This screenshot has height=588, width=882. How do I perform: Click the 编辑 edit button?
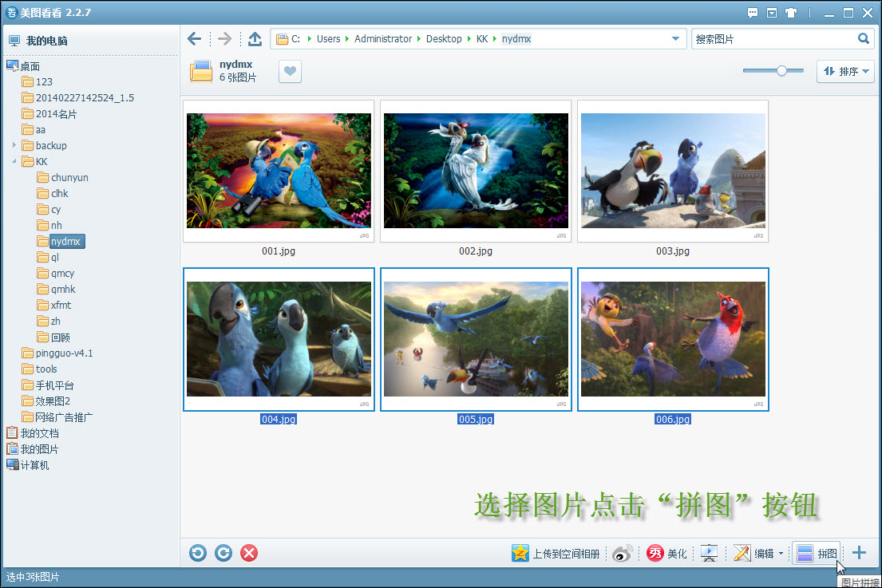(x=754, y=554)
